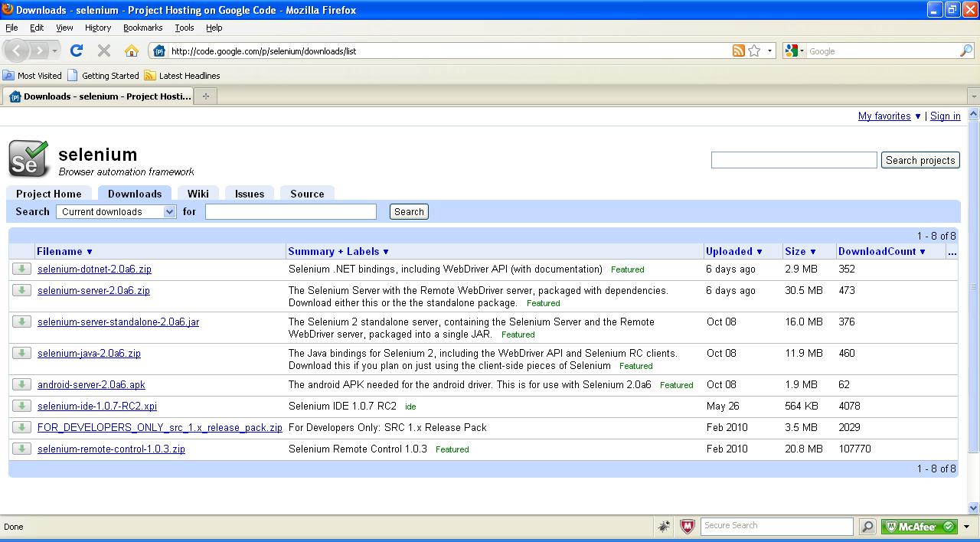Click download arrow for FOR_DEVELOPERS_ONLY release pack
980x542 pixels.
click(21, 427)
